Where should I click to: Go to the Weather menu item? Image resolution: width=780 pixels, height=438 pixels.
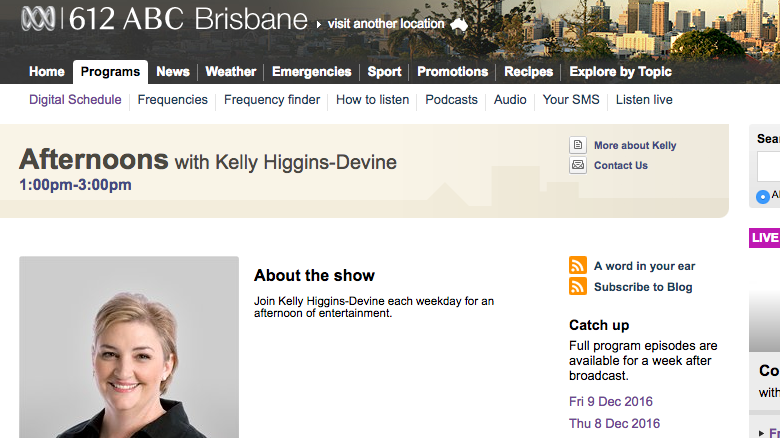[230, 72]
